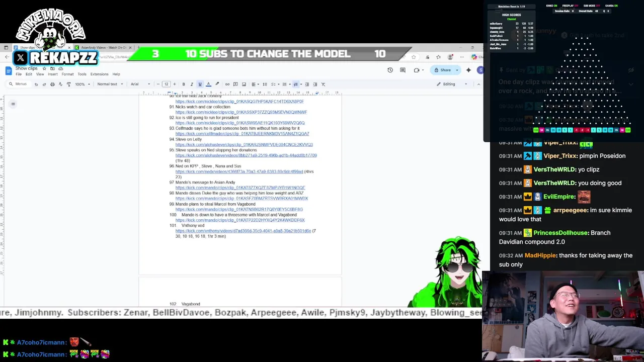Click the font size field showing 12
This screenshot has height=362, width=644.
pyautogui.click(x=166, y=84)
